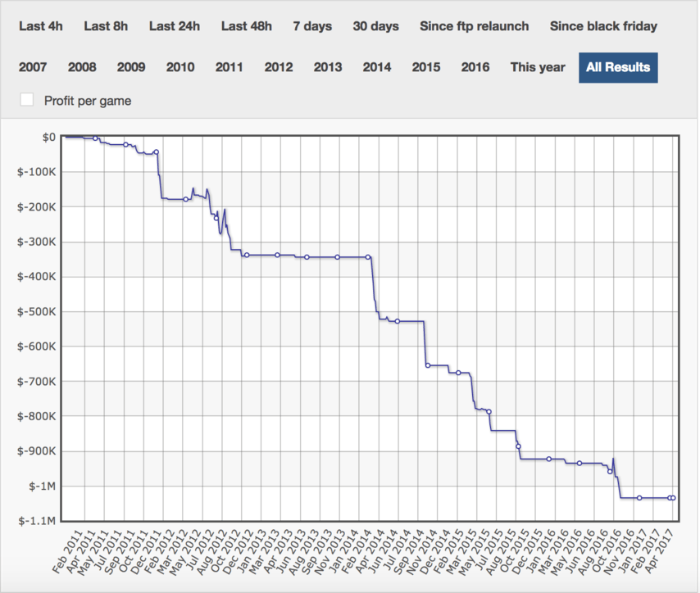Image resolution: width=700 pixels, height=593 pixels.
Task: Filter the graph to 2016
Action: coord(475,67)
